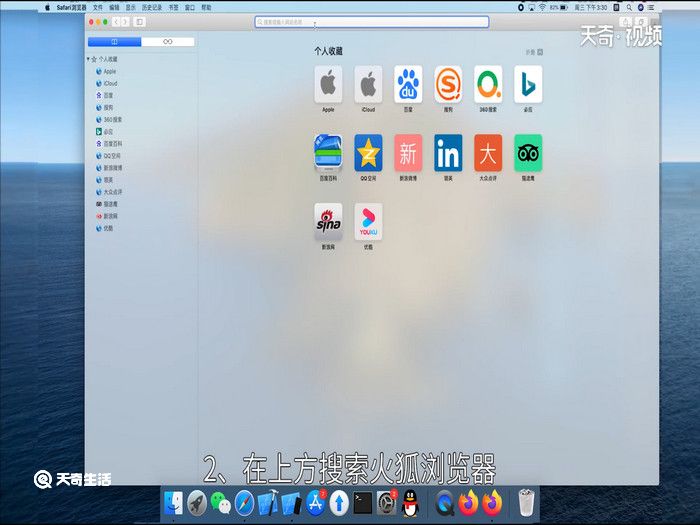This screenshot has height=525, width=700.
Task: Open the TripAdvisor owl favorite tile
Action: click(x=528, y=153)
